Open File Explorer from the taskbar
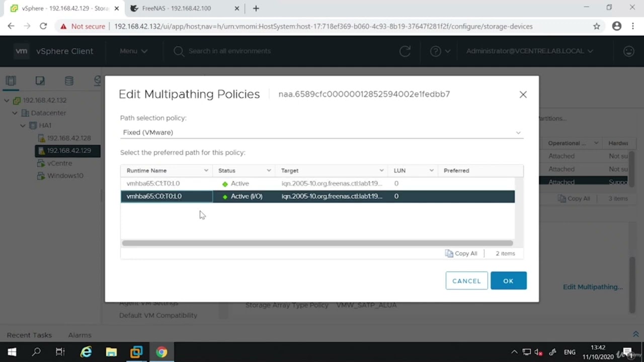644x362 pixels. point(111,352)
